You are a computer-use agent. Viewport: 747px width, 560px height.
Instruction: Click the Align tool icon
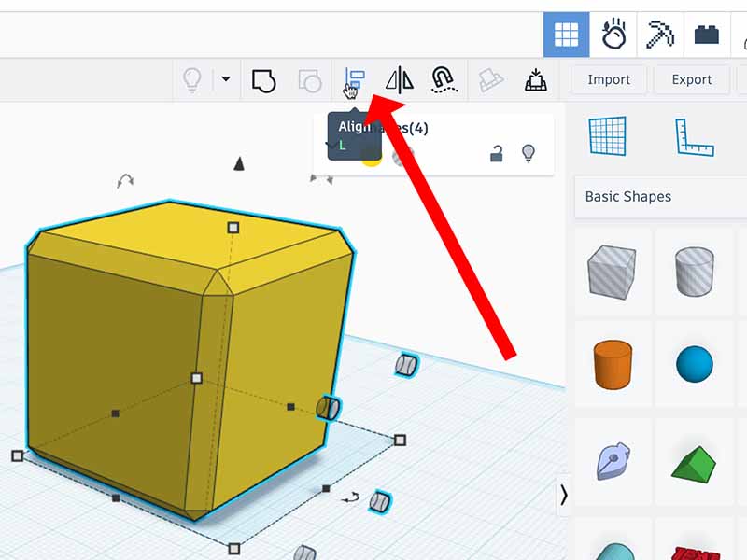coord(354,80)
